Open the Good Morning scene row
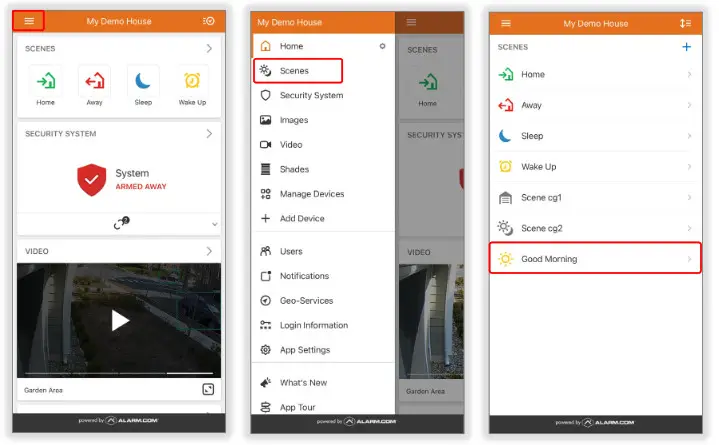The height and width of the screenshot is (445, 719). point(595,258)
